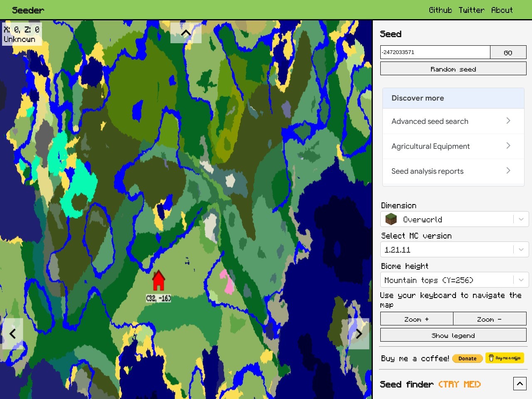Open Buy me a coffee button
This screenshot has width=532, height=399.
505,358
